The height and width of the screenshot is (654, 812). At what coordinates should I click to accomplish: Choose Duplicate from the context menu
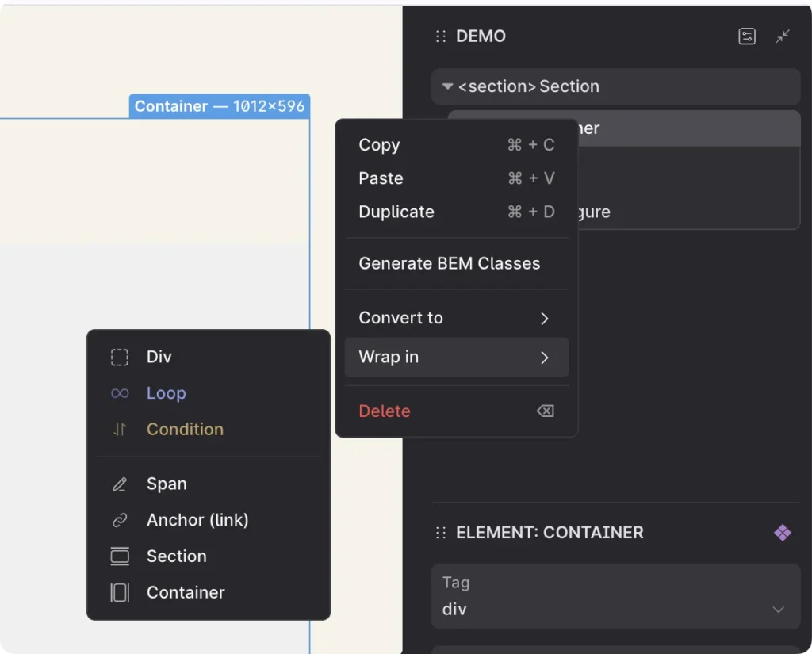[x=457, y=212]
